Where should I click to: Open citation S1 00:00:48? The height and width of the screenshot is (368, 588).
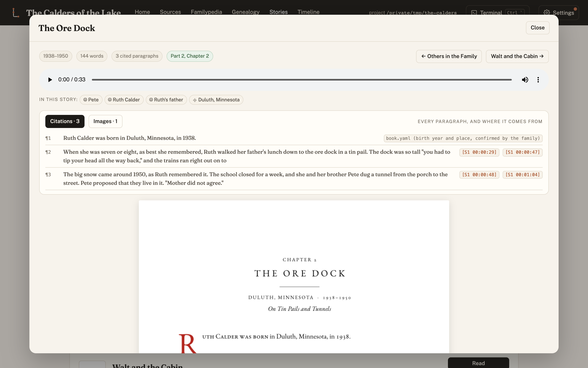point(479,175)
